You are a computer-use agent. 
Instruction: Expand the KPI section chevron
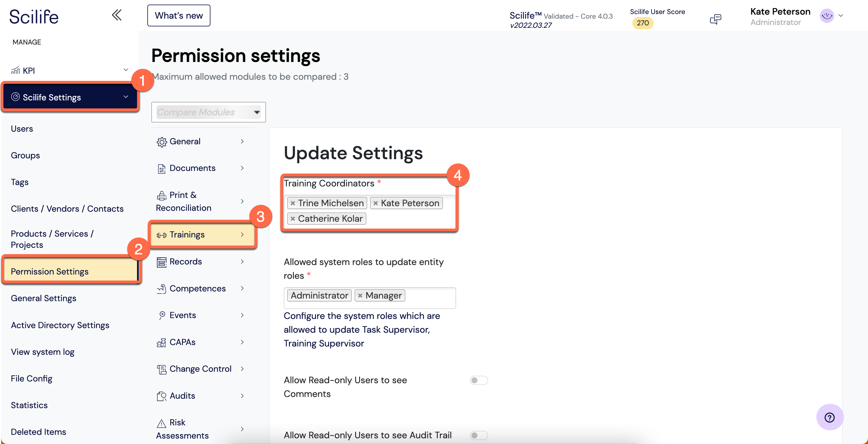(126, 70)
